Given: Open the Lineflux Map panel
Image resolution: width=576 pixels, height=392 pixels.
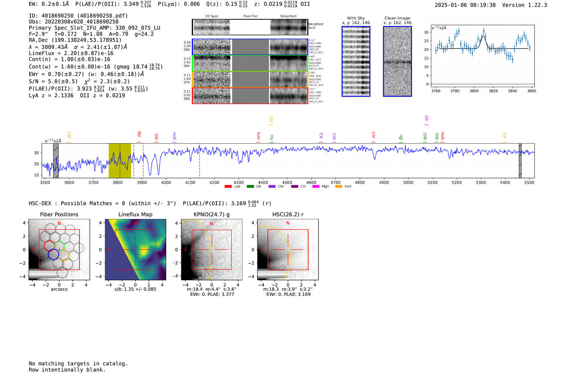Looking at the screenshot, I should (135, 250).
